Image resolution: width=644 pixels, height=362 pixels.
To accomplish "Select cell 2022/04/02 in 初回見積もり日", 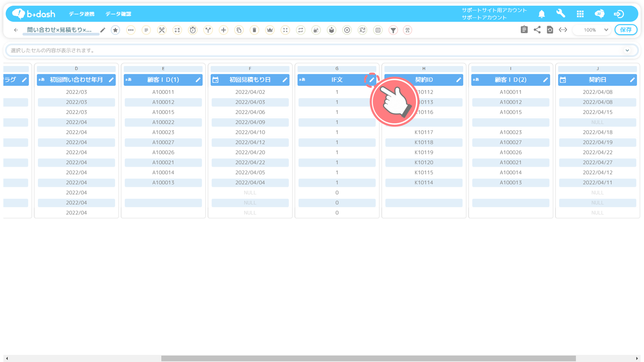I will pos(250,92).
